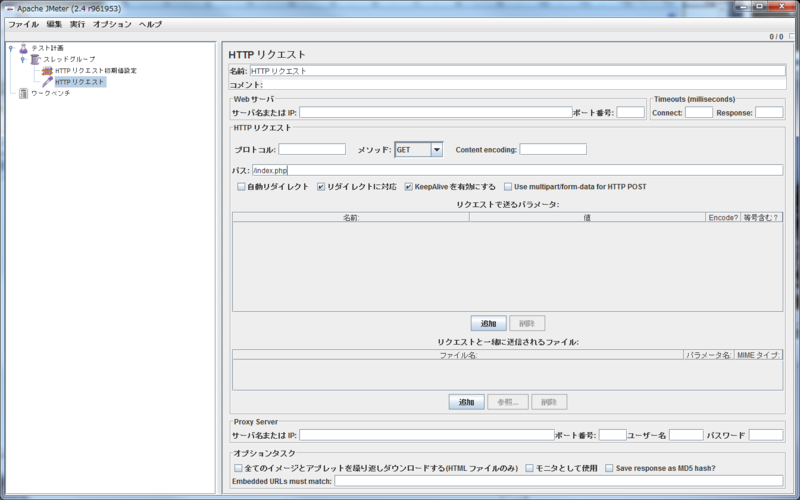Click Proxy Server ポート番号 field

click(613, 435)
